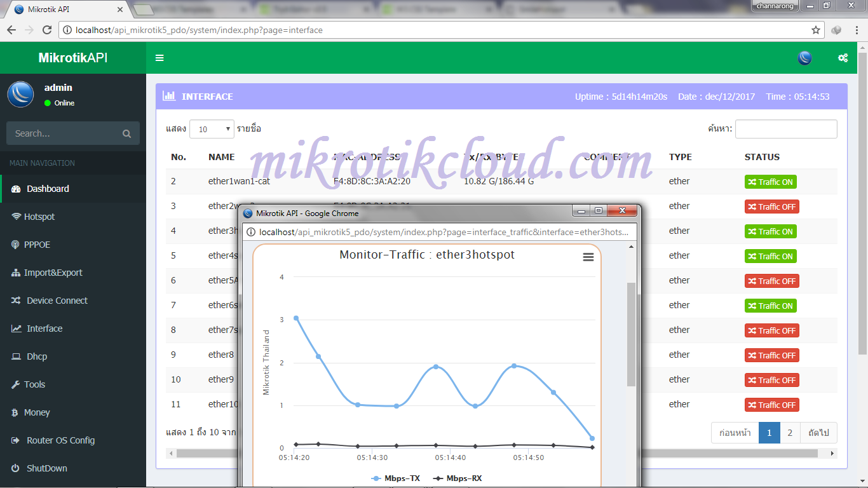Screen dimensions: 868x488
Task: Sort table by NAME column
Action: 222,157
